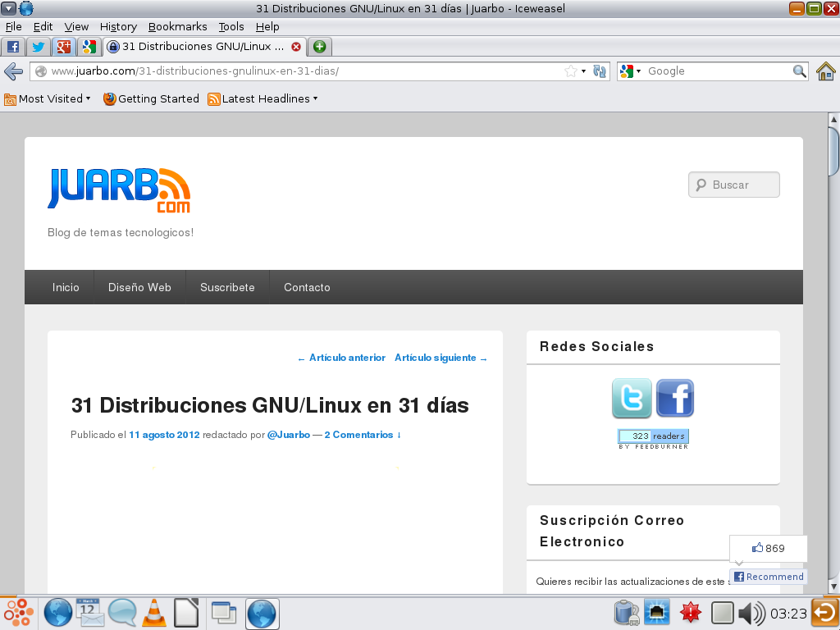
Task: Open the Twitter icon in Redes Sociales
Action: [x=632, y=398]
